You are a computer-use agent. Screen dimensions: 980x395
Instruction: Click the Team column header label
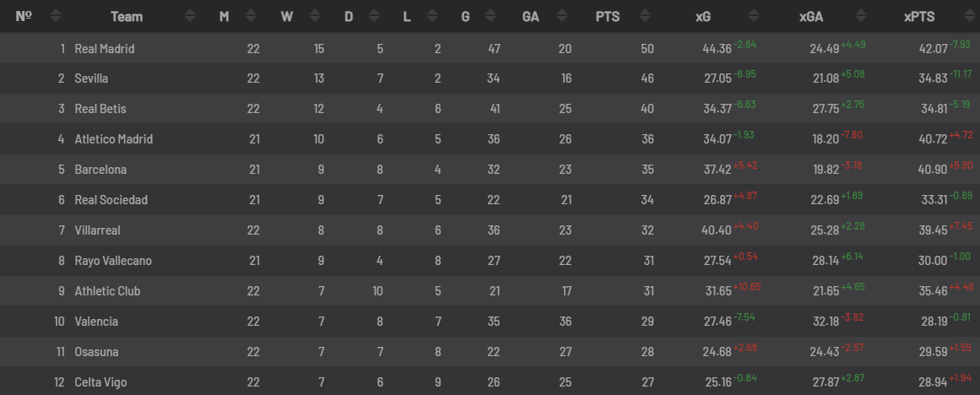point(127,17)
